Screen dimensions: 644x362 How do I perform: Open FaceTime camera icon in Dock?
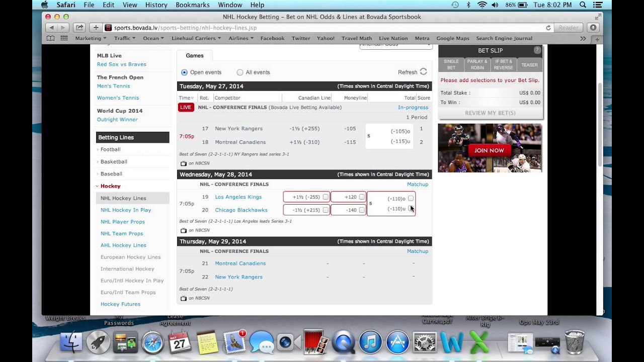coord(288,343)
